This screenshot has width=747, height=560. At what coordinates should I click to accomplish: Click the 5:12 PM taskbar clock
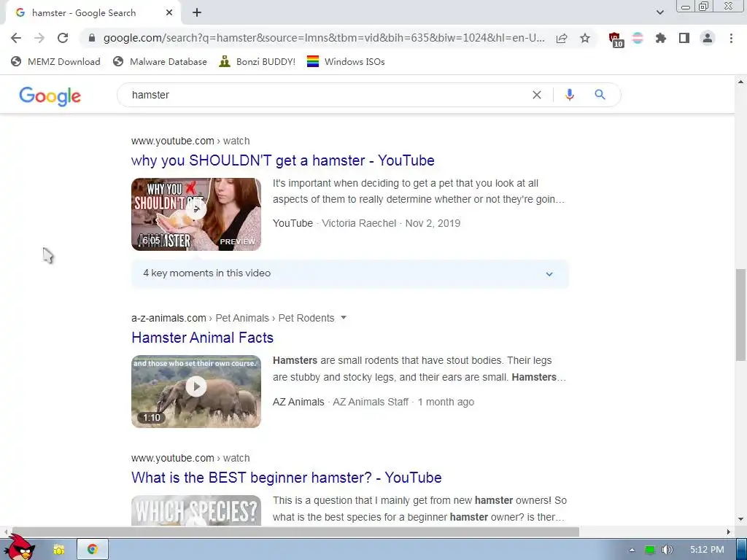click(707, 550)
